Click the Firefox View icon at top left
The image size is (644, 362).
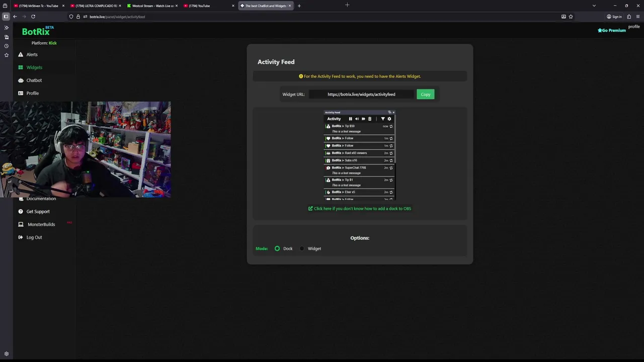click(5, 6)
